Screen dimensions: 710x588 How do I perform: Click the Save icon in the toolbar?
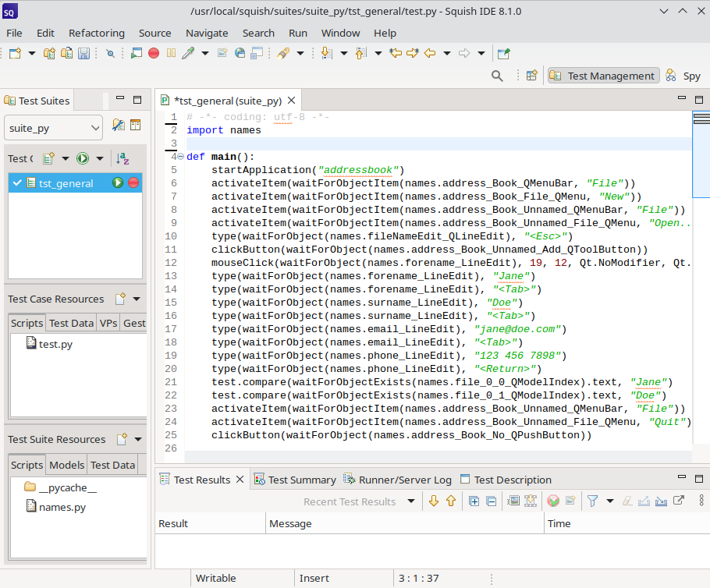tap(83, 53)
